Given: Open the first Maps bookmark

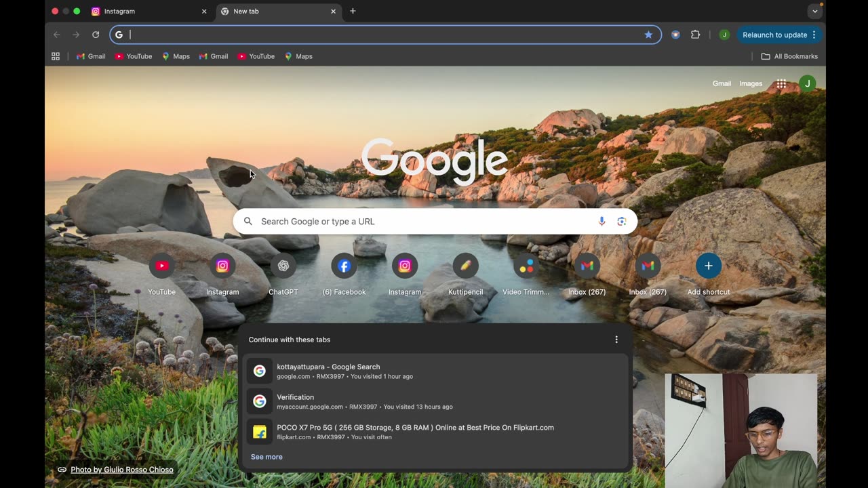Looking at the screenshot, I should (x=176, y=56).
